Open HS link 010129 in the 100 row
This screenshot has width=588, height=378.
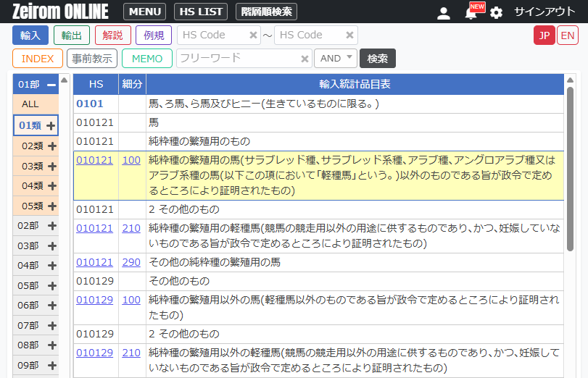94,300
